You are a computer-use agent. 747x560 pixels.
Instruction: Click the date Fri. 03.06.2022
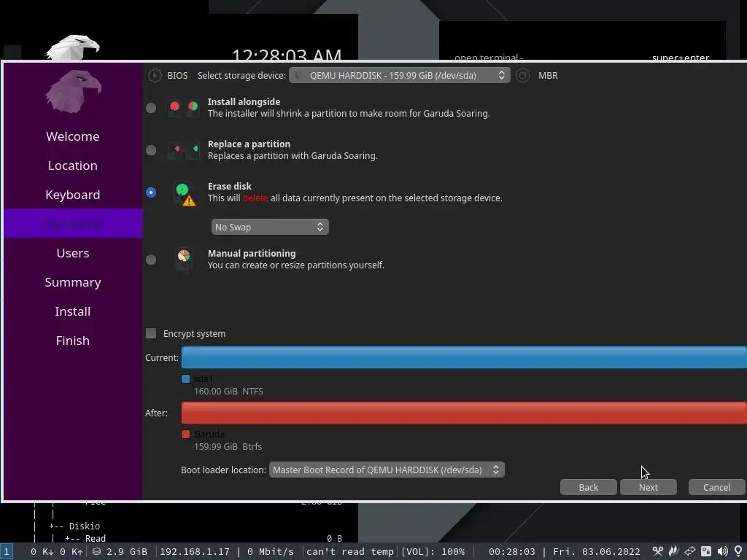click(597, 551)
